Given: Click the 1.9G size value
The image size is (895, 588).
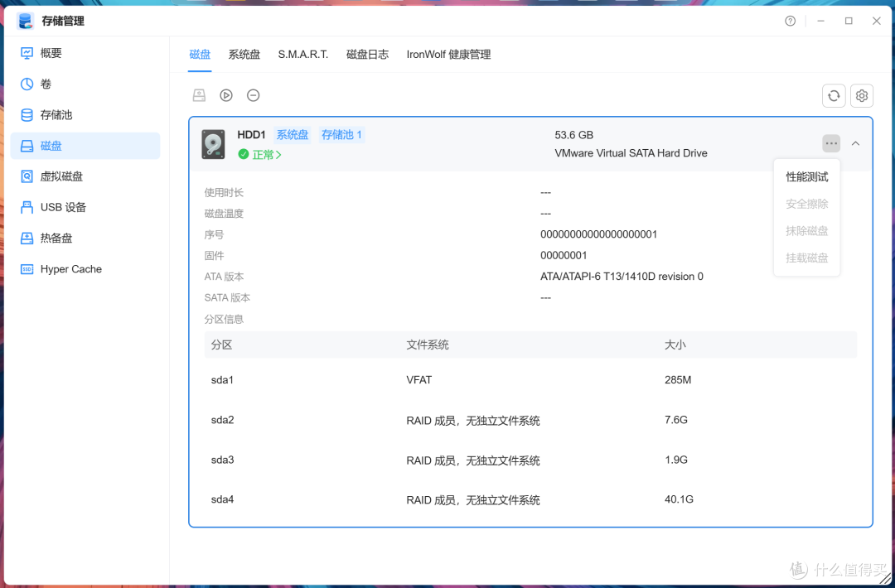Looking at the screenshot, I should (676, 460).
